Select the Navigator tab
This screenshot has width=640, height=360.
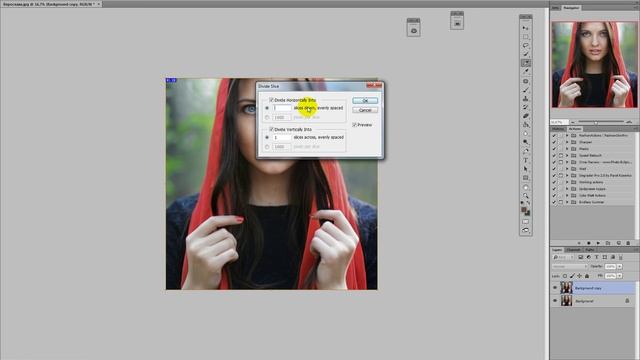[571, 8]
